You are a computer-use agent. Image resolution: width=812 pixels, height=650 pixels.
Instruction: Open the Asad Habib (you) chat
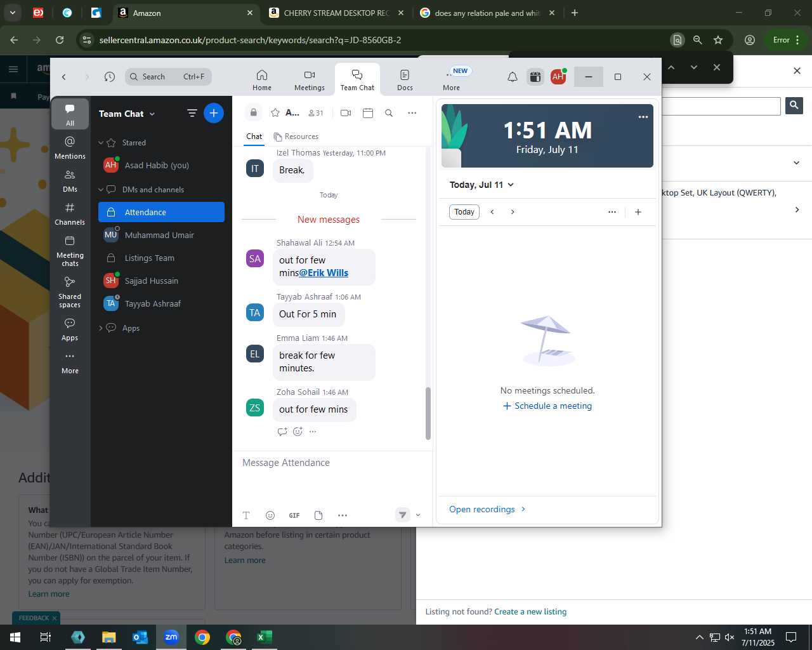click(161, 166)
